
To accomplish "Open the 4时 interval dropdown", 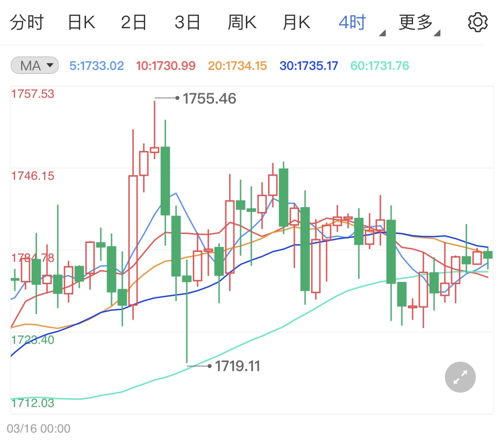I will (x=362, y=23).
